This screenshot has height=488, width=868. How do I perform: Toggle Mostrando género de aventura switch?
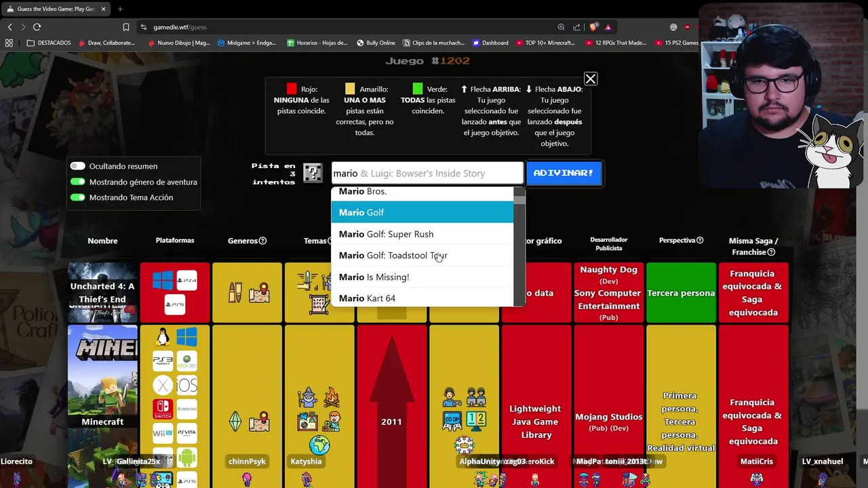pyautogui.click(x=77, y=182)
